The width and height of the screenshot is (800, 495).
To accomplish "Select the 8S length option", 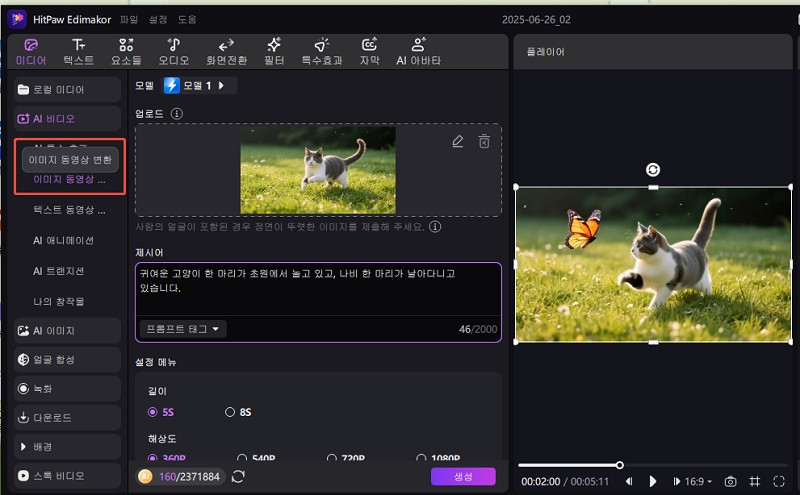I will 238,412.
